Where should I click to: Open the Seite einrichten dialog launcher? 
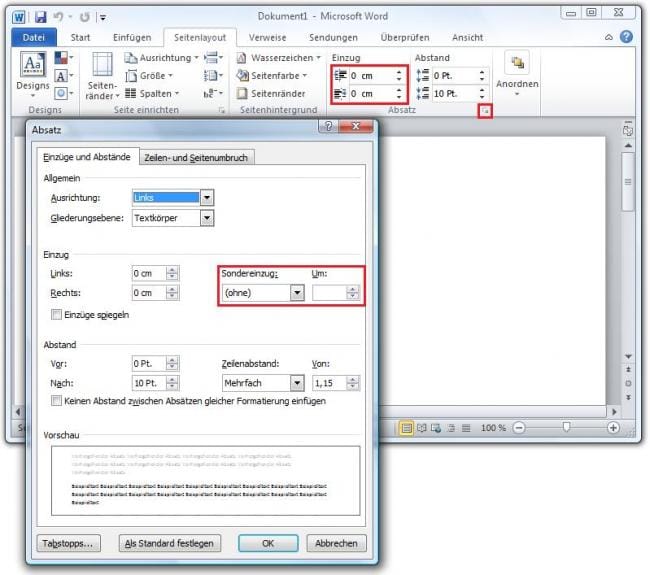point(222,110)
